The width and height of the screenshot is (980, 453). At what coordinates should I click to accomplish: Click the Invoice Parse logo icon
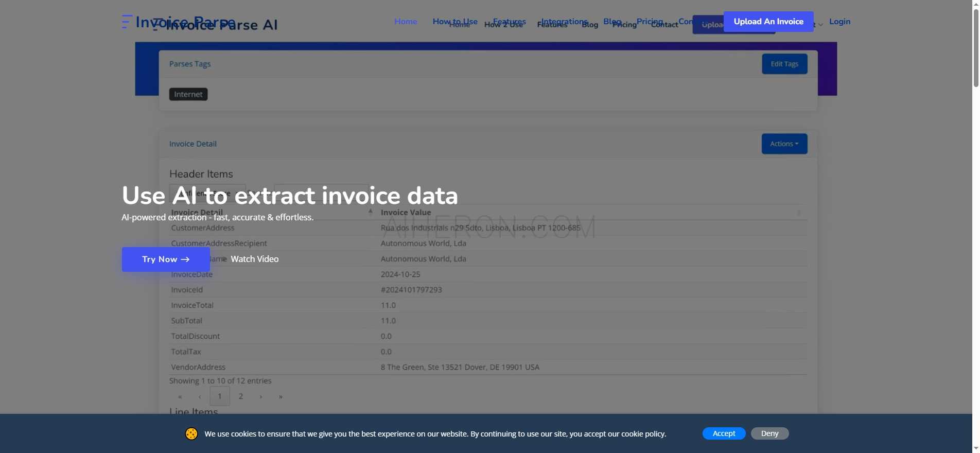(x=127, y=22)
